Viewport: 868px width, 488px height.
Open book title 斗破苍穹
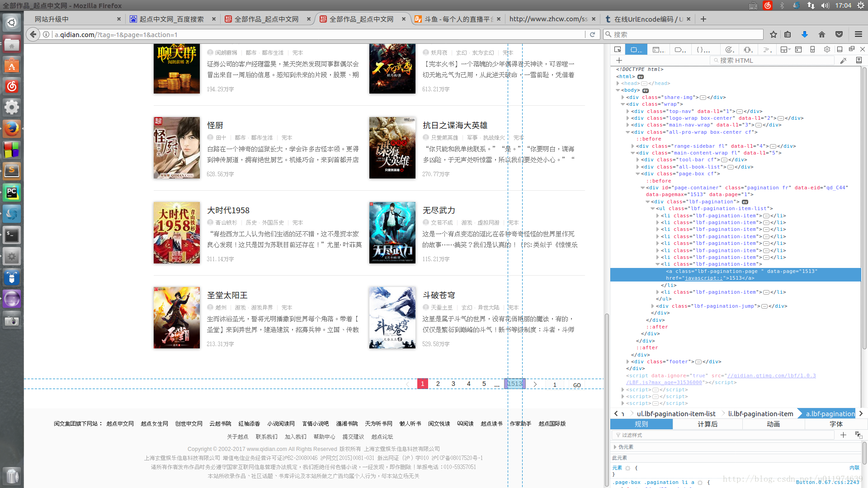coord(439,295)
